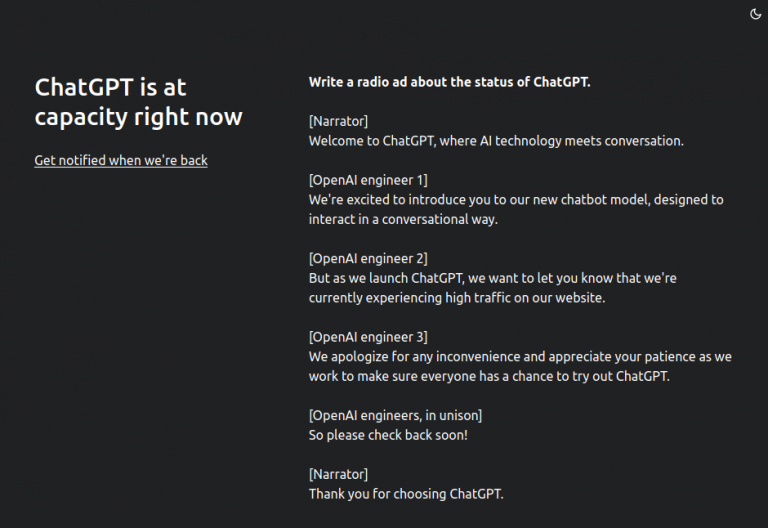Select the [OpenAI engineer 1] label
Image resolution: width=768 pixels, height=528 pixels.
(x=368, y=180)
